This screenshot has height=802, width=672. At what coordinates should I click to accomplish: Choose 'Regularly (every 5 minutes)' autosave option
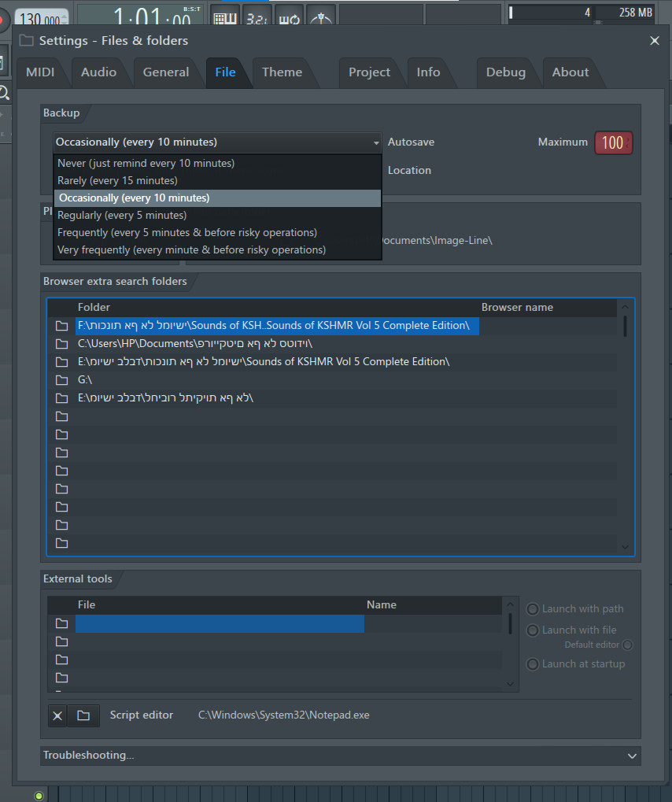(x=122, y=216)
